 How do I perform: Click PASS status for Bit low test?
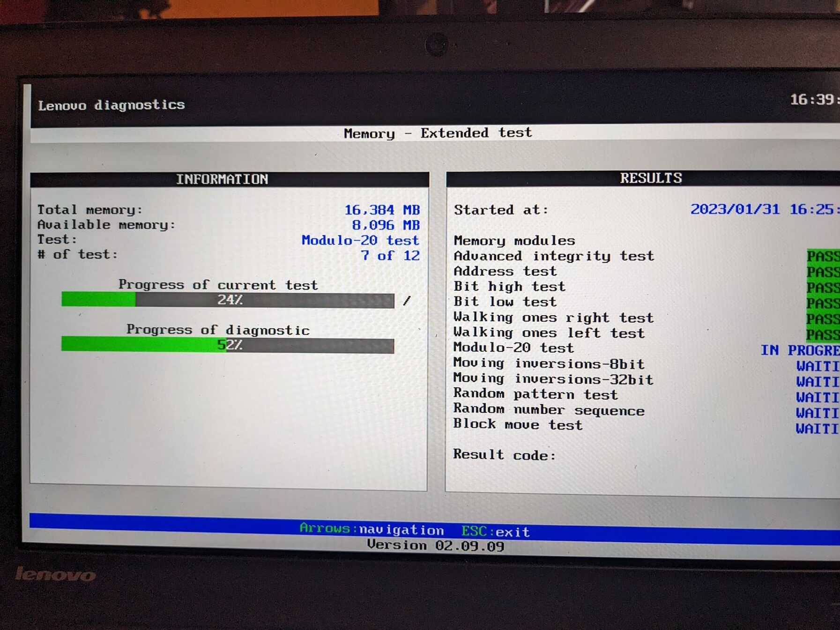point(823,303)
